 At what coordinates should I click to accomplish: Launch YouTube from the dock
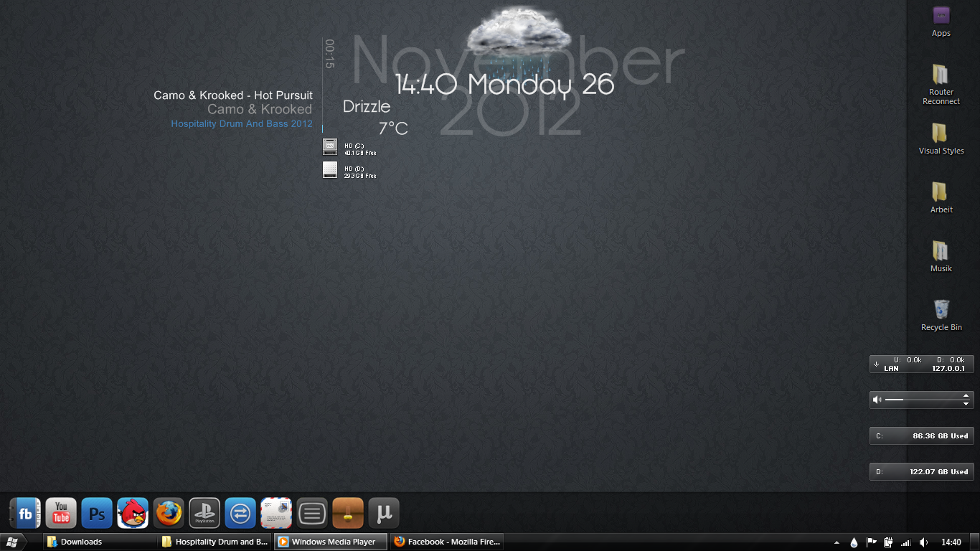(x=61, y=514)
